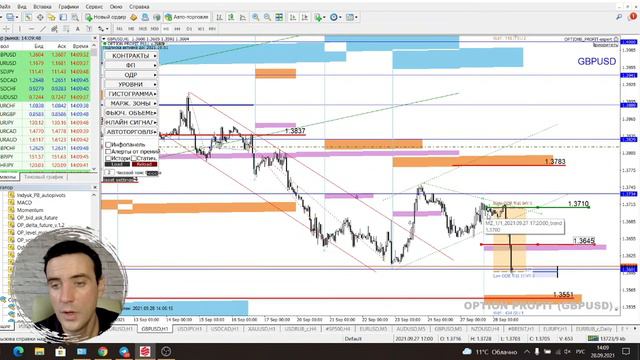640x360 pixels.
Task: Expand the ОДР panel menu
Action: [131, 75]
